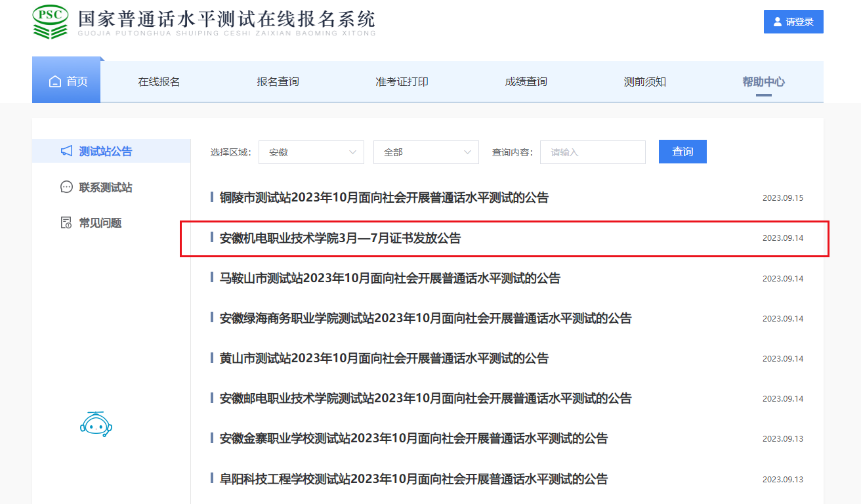Open the 安徽 region dropdown
This screenshot has width=861, height=504.
point(311,152)
